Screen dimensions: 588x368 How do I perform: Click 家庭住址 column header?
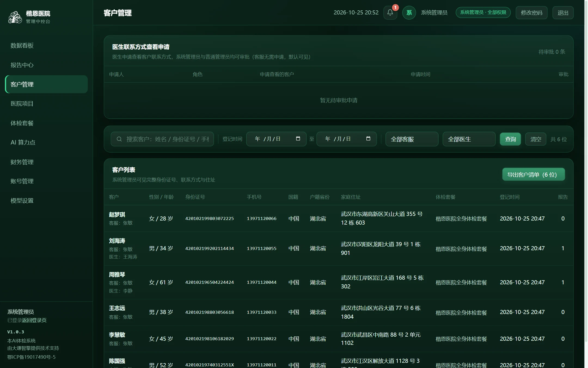351,197
